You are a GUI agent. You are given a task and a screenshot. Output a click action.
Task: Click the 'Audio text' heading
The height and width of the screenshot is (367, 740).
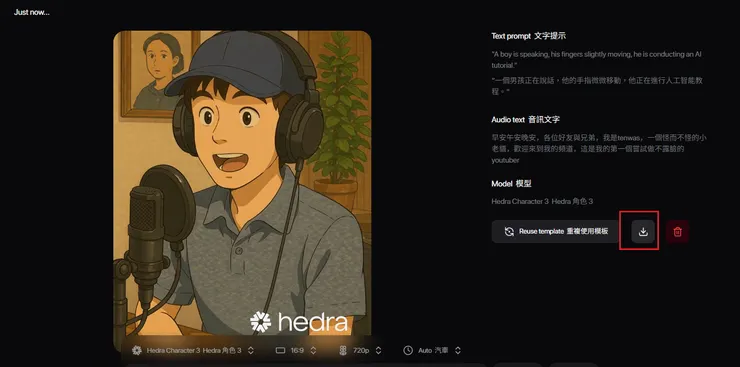[526, 120]
